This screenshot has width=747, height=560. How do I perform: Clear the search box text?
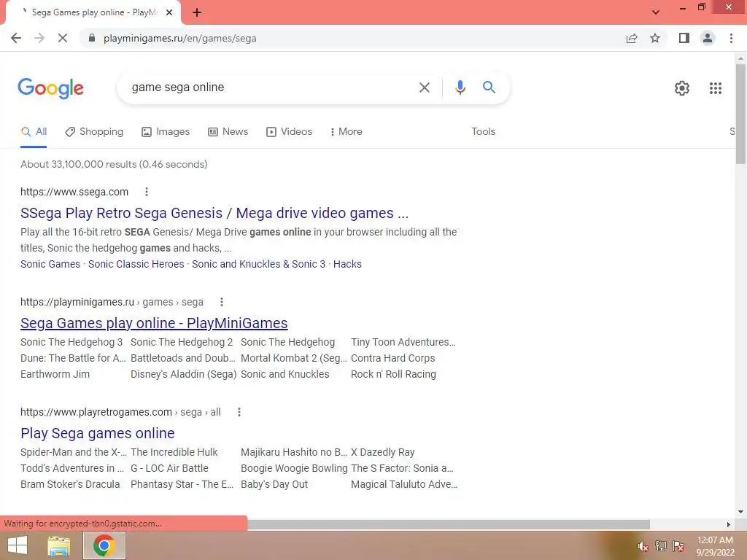424,87
